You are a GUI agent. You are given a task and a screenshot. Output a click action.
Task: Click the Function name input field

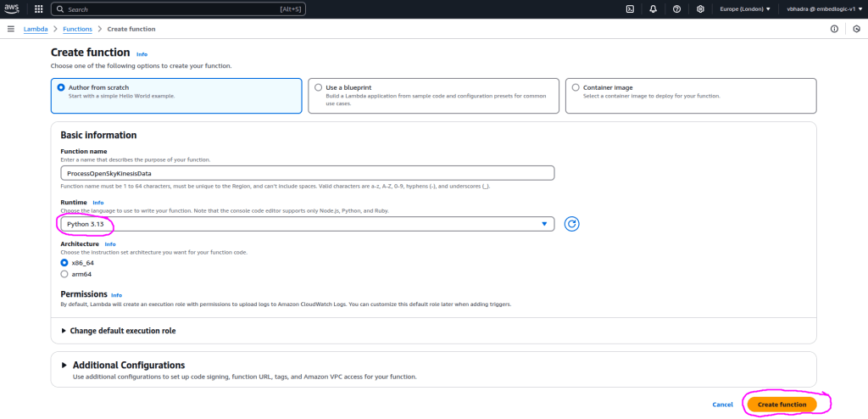[x=306, y=173]
